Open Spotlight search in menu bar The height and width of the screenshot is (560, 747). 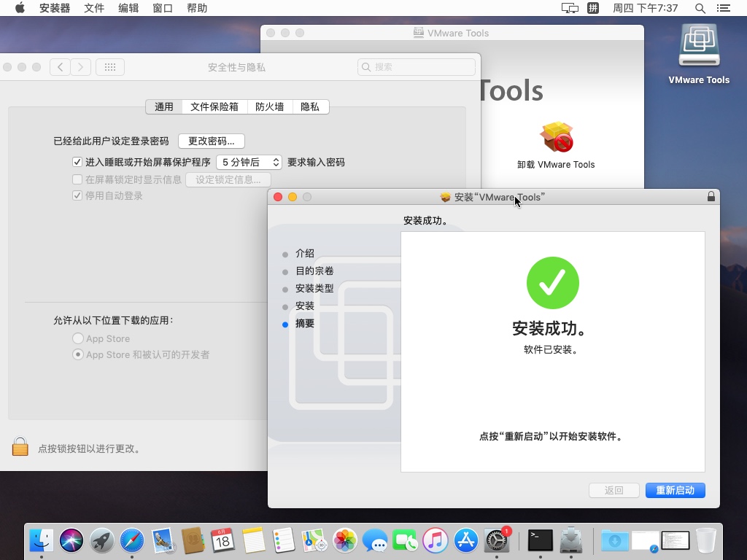pos(700,8)
